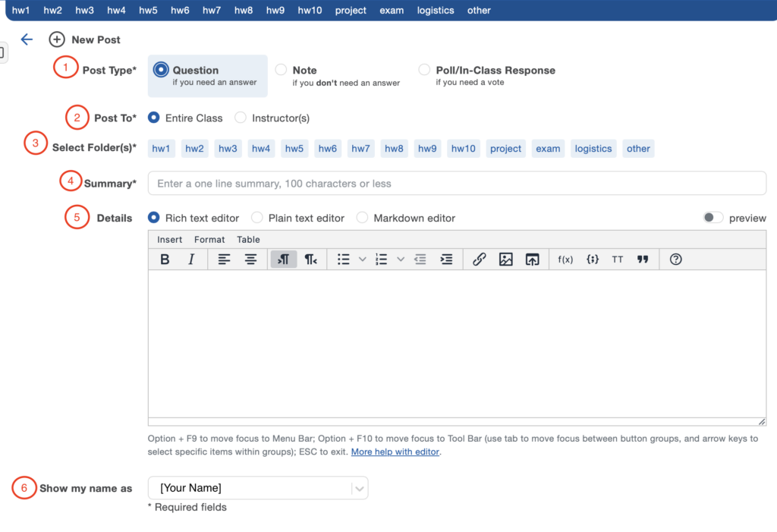Click the More help with editor link
The width and height of the screenshot is (777, 532).
click(395, 452)
